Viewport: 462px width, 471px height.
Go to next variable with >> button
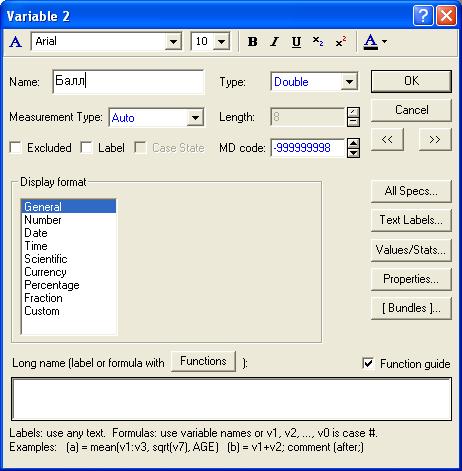(x=435, y=139)
